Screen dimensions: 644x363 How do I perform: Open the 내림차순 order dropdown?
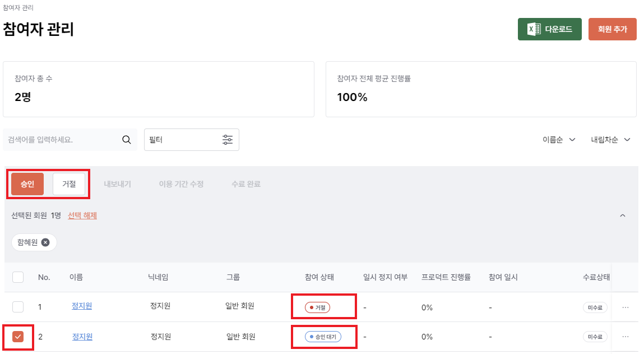point(611,140)
